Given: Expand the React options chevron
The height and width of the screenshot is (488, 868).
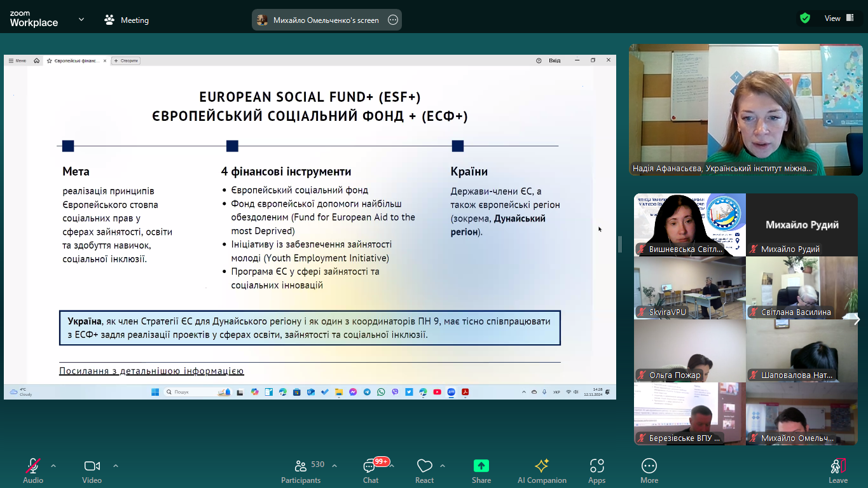Looking at the screenshot, I should coord(443,466).
